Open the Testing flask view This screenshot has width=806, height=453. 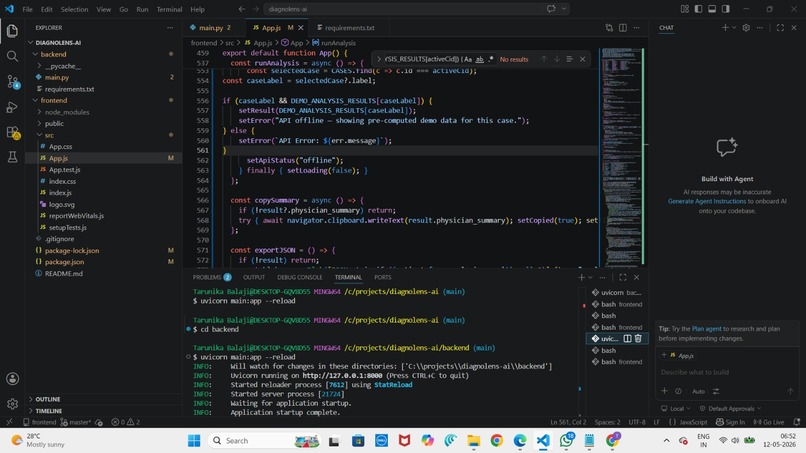coord(12,157)
